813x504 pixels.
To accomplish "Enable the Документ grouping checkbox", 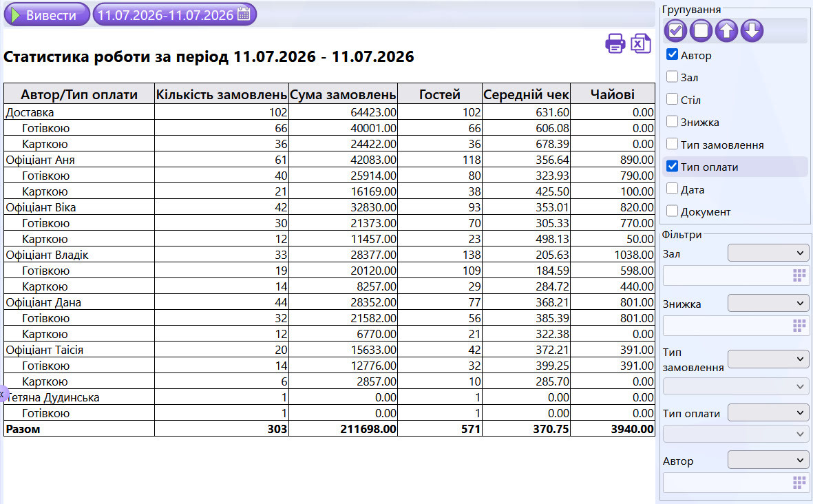I will [x=672, y=211].
